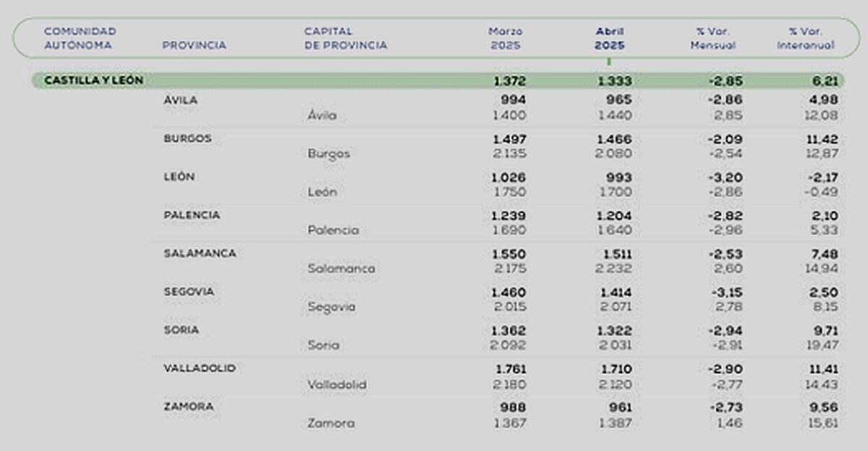Click the SEGOVIA province label

(x=190, y=292)
